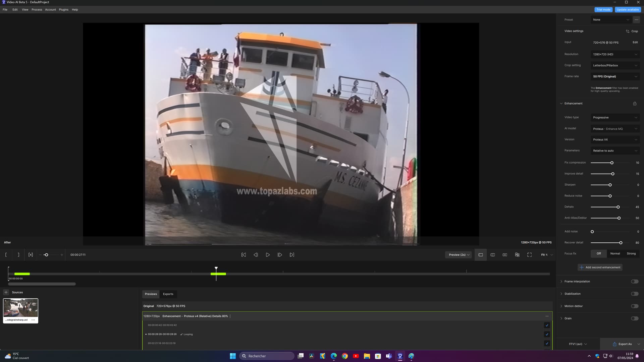Select the single preview view icon
Viewport: 644px width, 362px height.
pyautogui.click(x=480, y=254)
